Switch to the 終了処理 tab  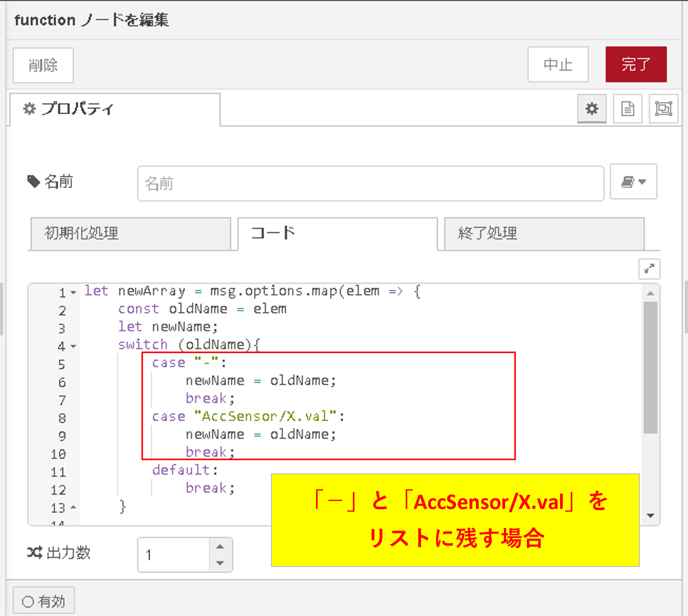click(x=544, y=233)
